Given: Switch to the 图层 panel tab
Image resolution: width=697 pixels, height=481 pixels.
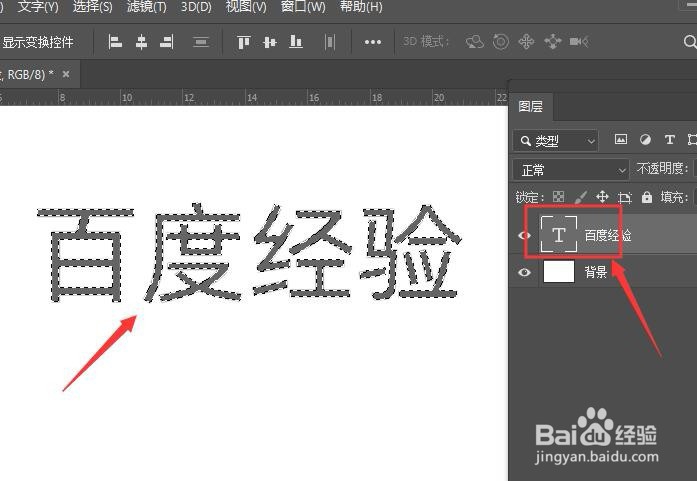Looking at the screenshot, I should [x=530, y=107].
